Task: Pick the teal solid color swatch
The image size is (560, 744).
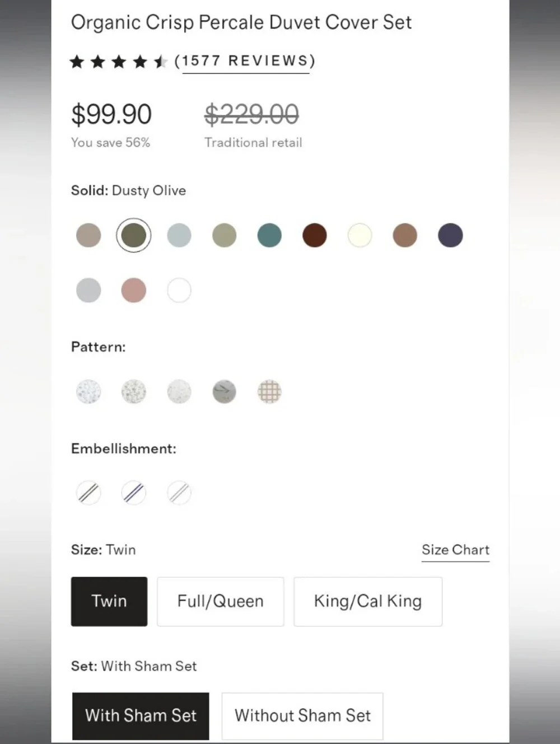Action: pos(269,235)
